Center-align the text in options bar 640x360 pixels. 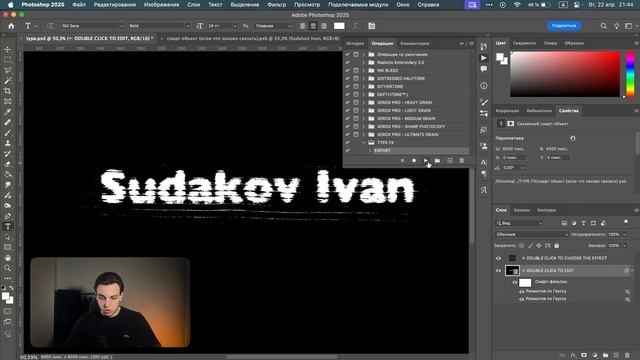[313, 26]
